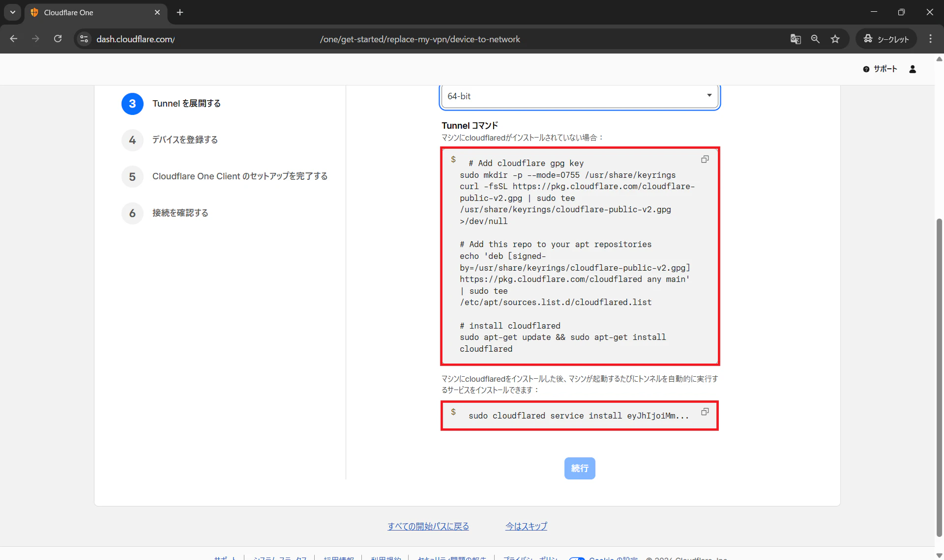
Task: Close the Cloudflare One tab
Action: coord(157,12)
